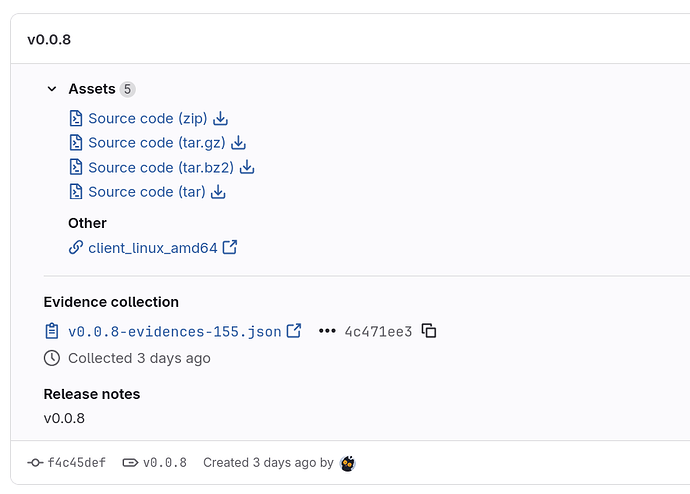This screenshot has height=494, width=690.
Task: Click release author avatar
Action: tap(348, 463)
